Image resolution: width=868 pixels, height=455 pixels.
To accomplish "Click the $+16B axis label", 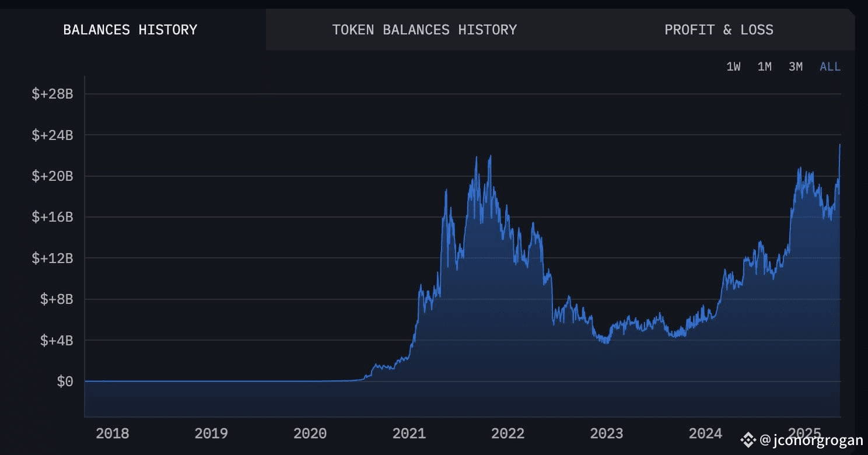I will pos(52,217).
